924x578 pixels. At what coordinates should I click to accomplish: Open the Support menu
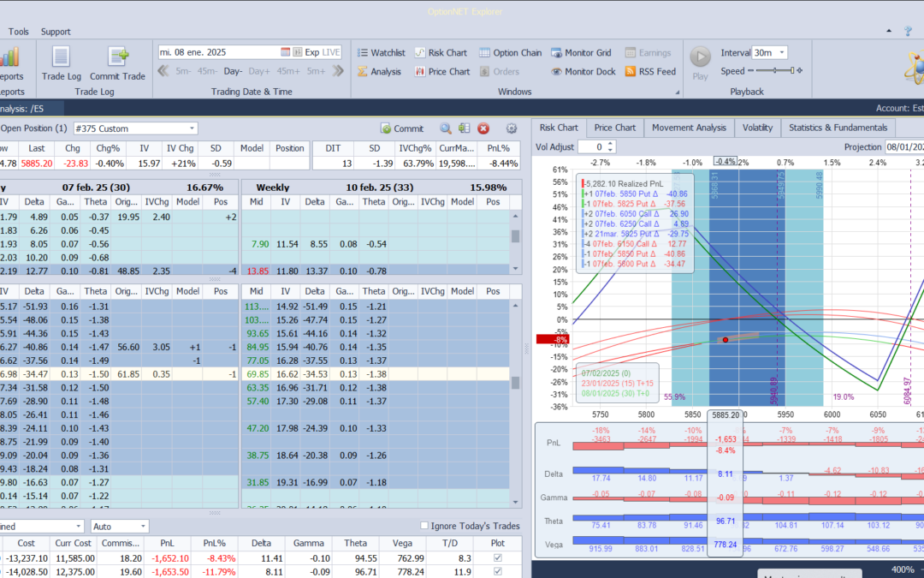click(x=56, y=32)
